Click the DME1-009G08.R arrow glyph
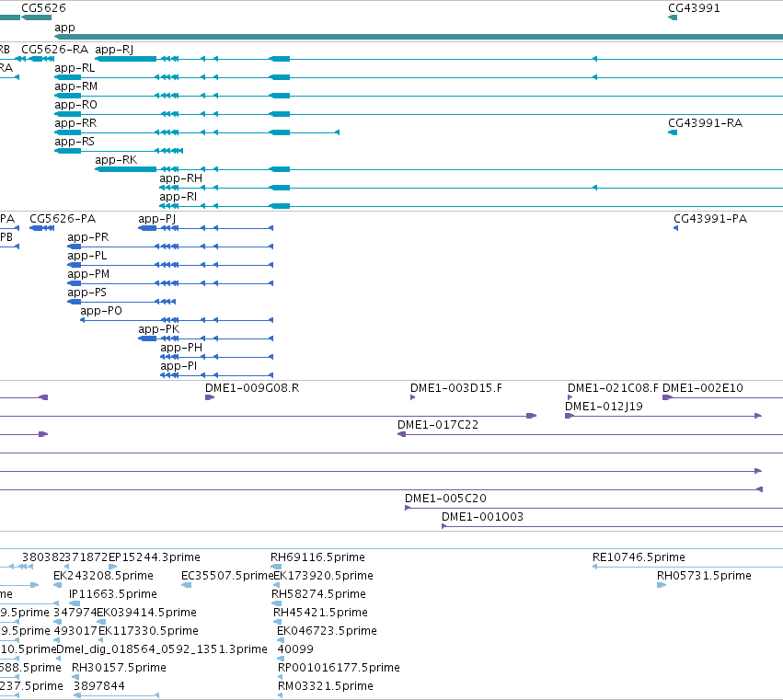Image resolution: width=783 pixels, height=700 pixels. (x=210, y=397)
